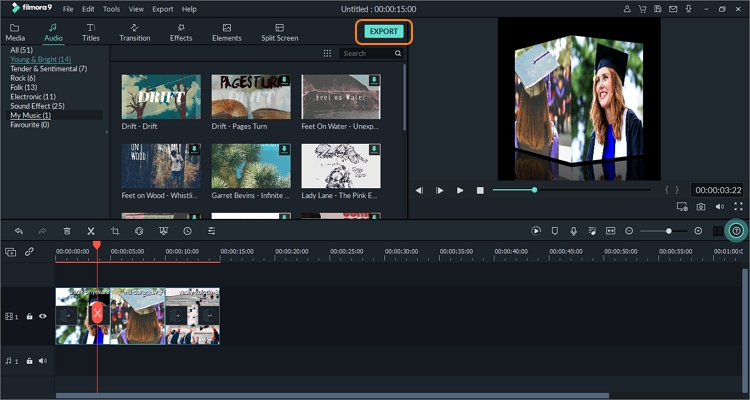Select the Favourite (0) category
Viewport: 750px width, 400px height.
point(30,124)
